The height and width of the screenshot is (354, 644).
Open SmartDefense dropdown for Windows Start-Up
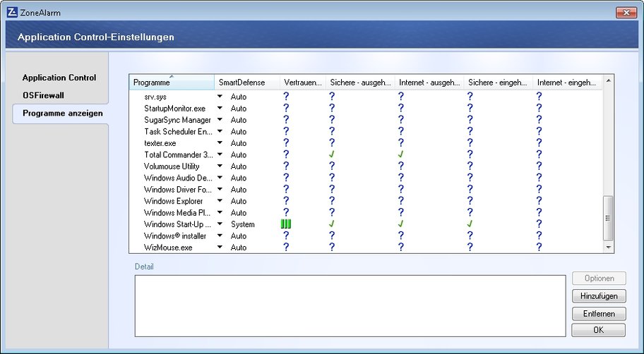(x=220, y=224)
